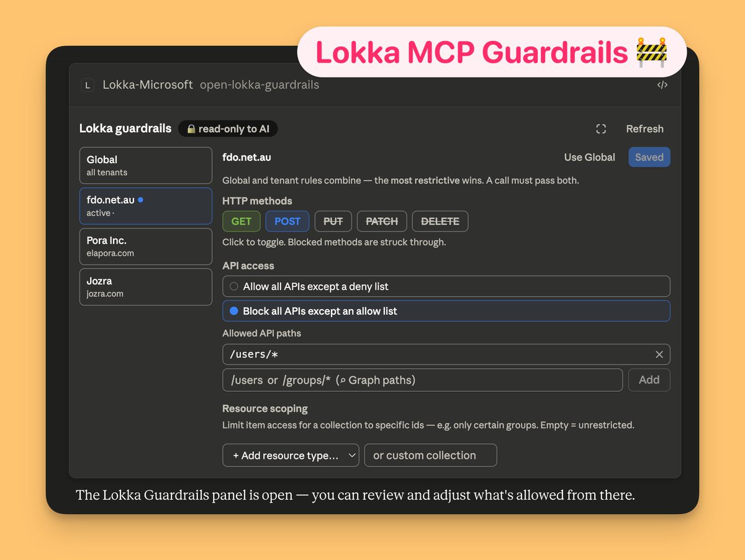Click the Lokka-Microsoft "L" logo icon
The image size is (745, 560).
click(x=88, y=85)
